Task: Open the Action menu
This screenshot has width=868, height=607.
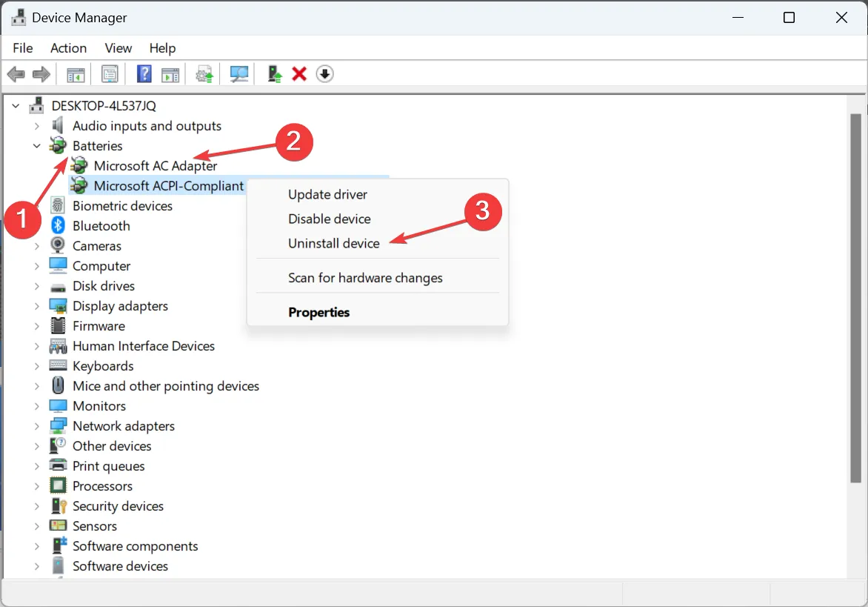Action: tap(69, 48)
